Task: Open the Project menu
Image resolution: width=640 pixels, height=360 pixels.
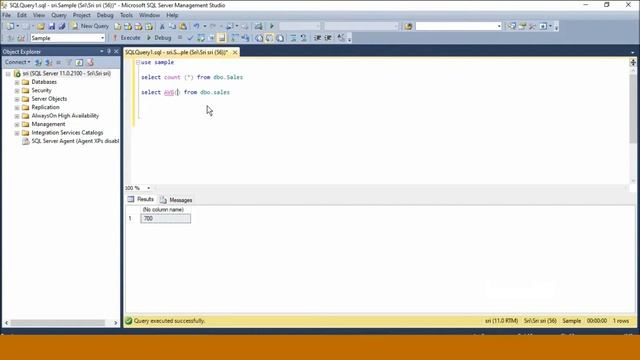Action: (x=82, y=15)
